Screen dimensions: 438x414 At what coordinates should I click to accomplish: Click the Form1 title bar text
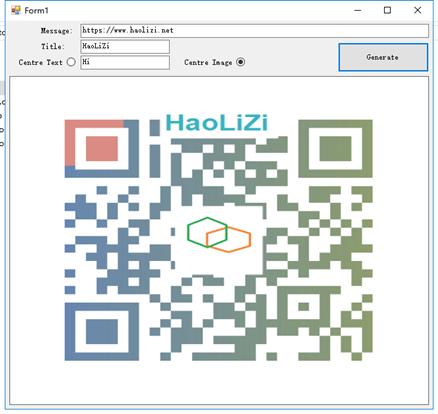pos(36,11)
